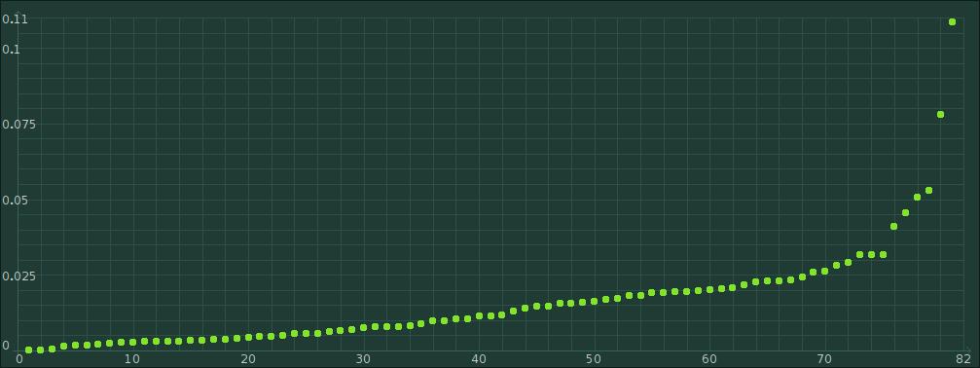Click the y-axis label 0.1
This screenshot has width=980, height=368.
(x=12, y=50)
